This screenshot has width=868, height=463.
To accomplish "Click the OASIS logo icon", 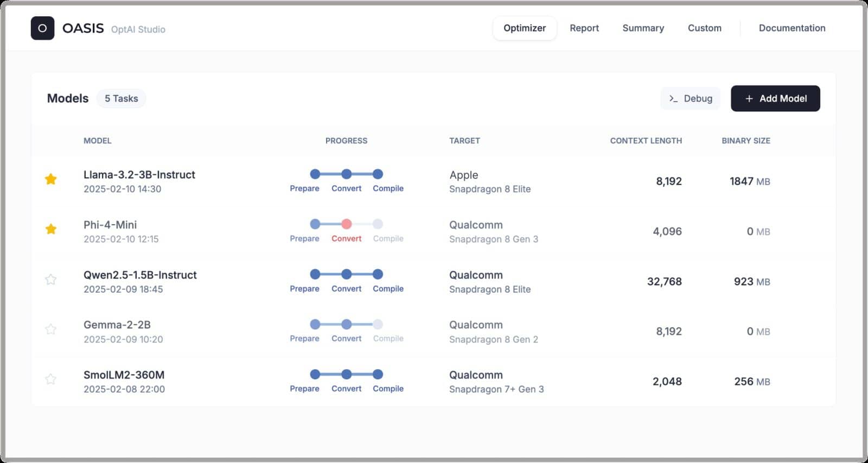I will coord(42,28).
